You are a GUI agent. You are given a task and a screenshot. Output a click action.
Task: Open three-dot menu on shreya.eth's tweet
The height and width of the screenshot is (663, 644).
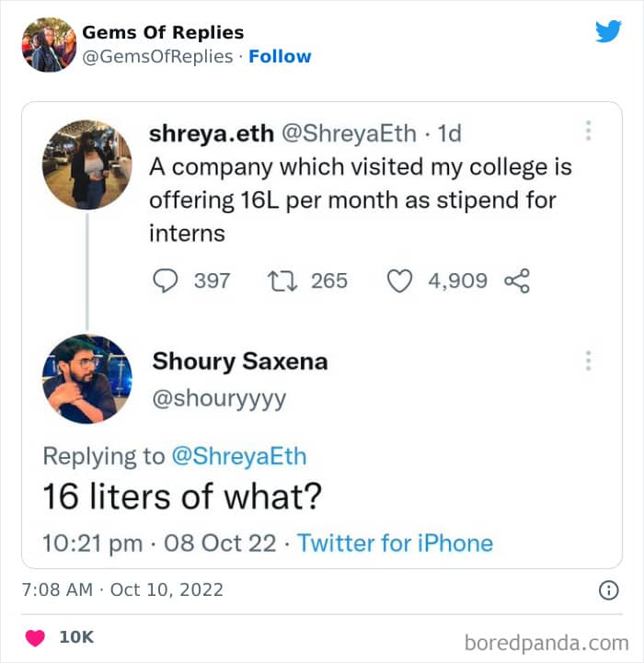point(588,131)
